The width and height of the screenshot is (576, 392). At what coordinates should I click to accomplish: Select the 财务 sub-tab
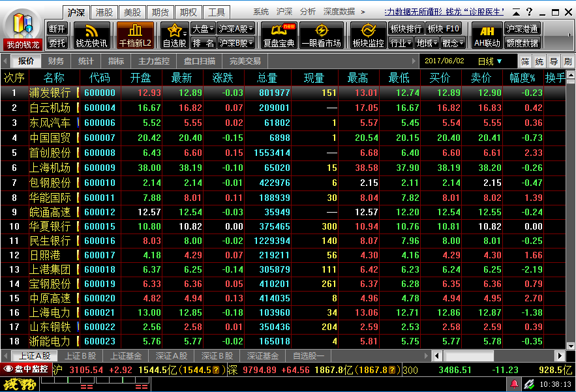[x=56, y=61]
